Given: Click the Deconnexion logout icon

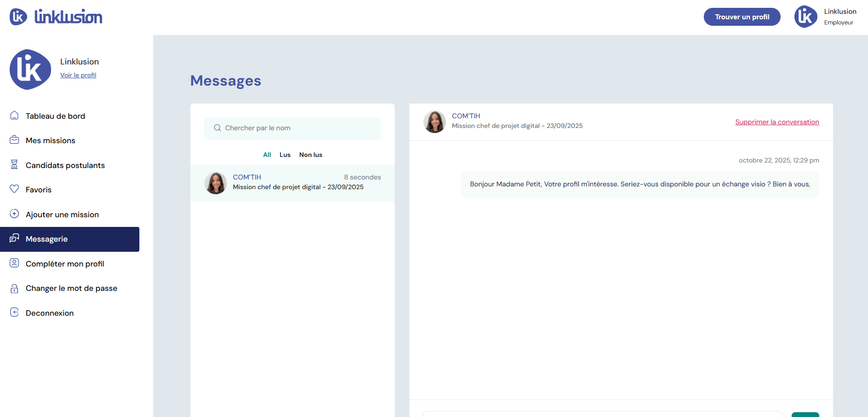Looking at the screenshot, I should 14,313.
